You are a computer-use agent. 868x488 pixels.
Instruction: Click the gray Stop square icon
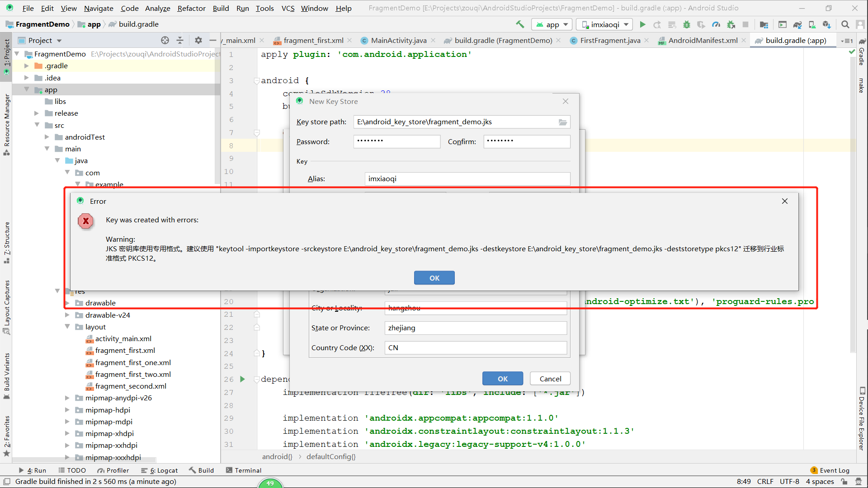pyautogui.click(x=745, y=24)
